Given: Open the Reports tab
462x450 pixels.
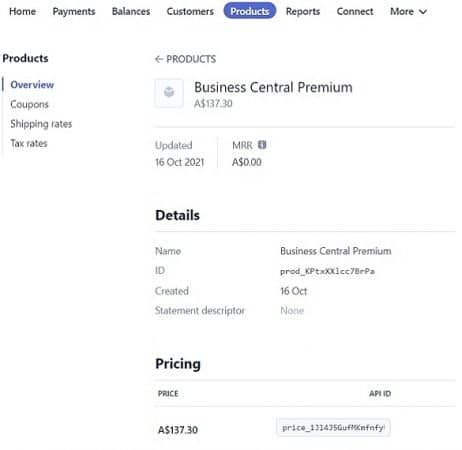Looking at the screenshot, I should point(303,11).
